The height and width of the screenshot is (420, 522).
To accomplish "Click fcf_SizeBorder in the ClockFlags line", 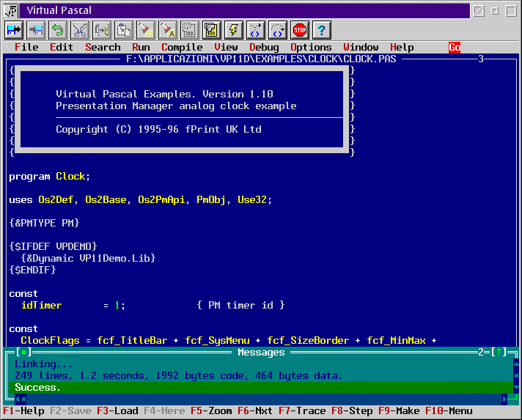I will tap(308, 340).
